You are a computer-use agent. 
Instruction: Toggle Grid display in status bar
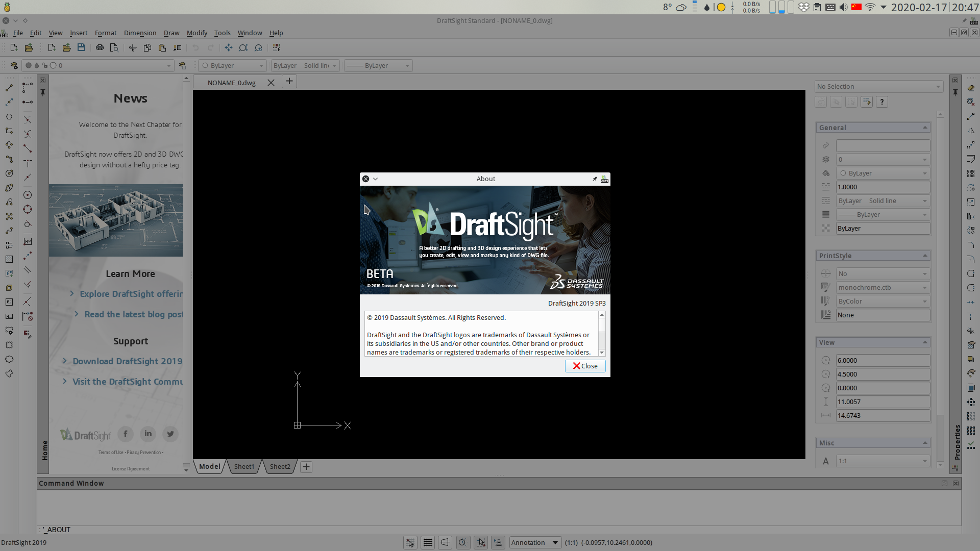(x=428, y=542)
